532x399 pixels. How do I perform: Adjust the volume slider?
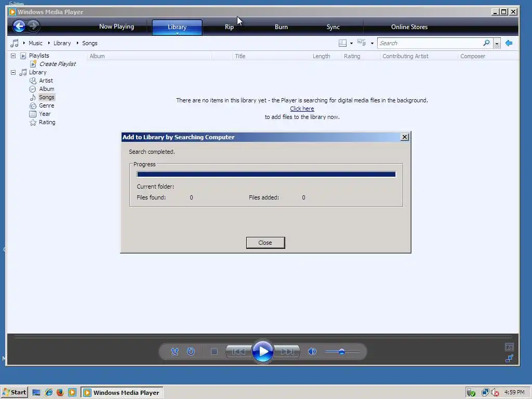click(342, 352)
